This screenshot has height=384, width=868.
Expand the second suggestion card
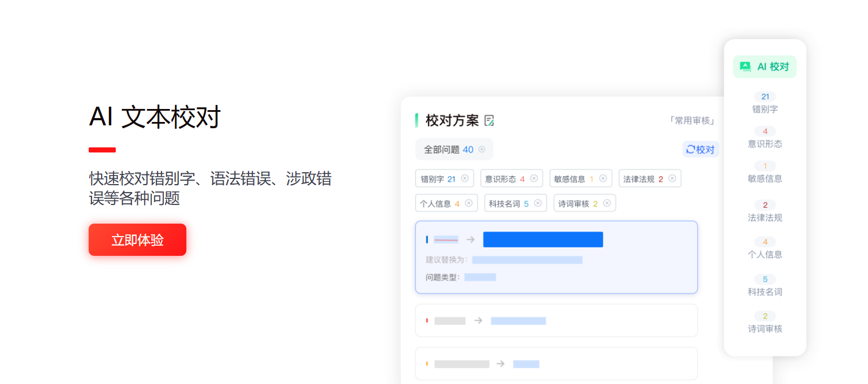click(556, 320)
